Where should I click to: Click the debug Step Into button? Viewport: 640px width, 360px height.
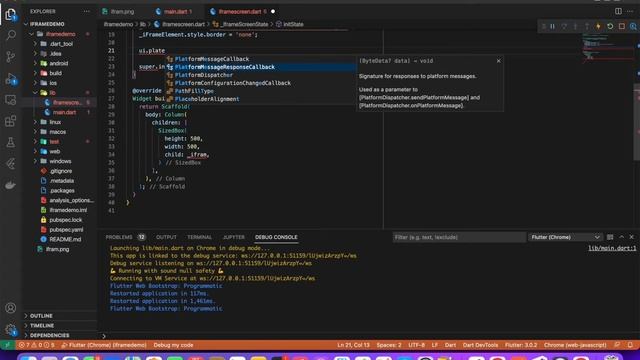pos(576,26)
